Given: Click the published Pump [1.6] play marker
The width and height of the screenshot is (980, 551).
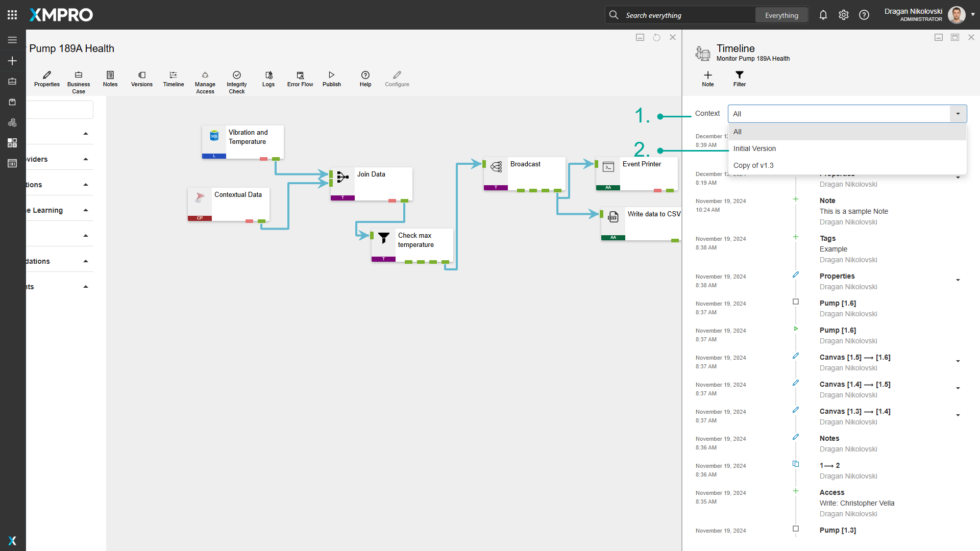Looking at the screenshot, I should (x=796, y=329).
